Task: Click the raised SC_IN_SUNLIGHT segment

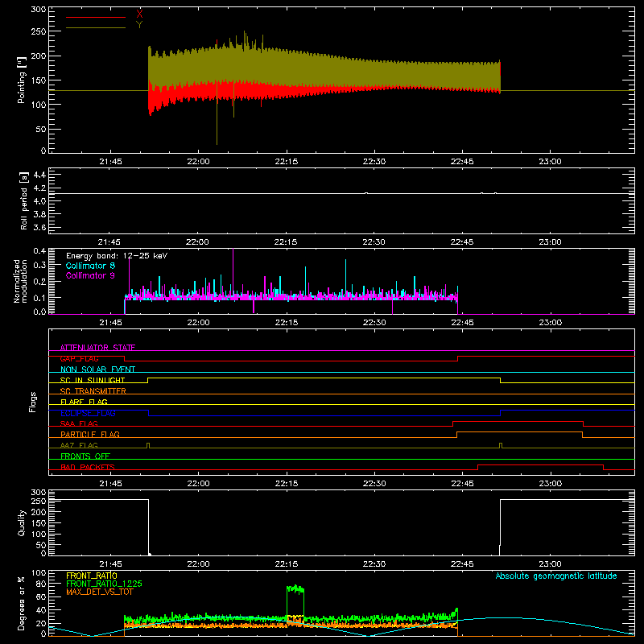Action: pyautogui.click(x=324, y=378)
